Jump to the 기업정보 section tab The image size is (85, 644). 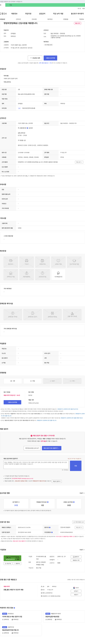coord(81,19)
